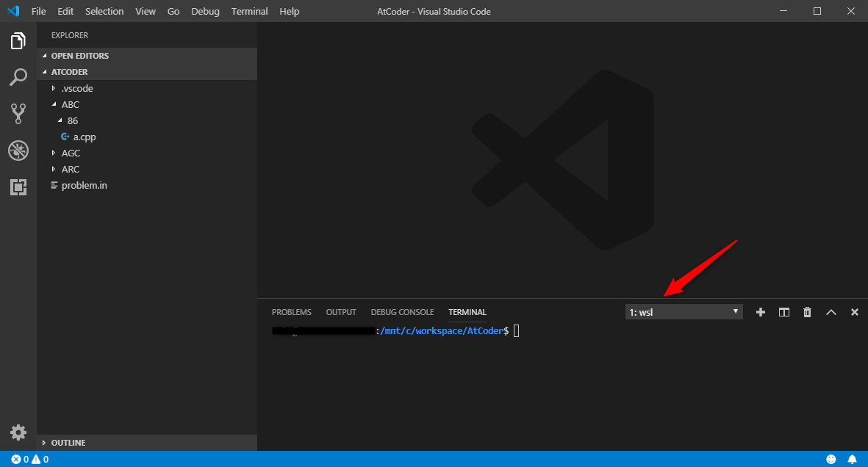Click the problem.in file icon
The height and width of the screenshot is (467, 868).
(x=54, y=185)
